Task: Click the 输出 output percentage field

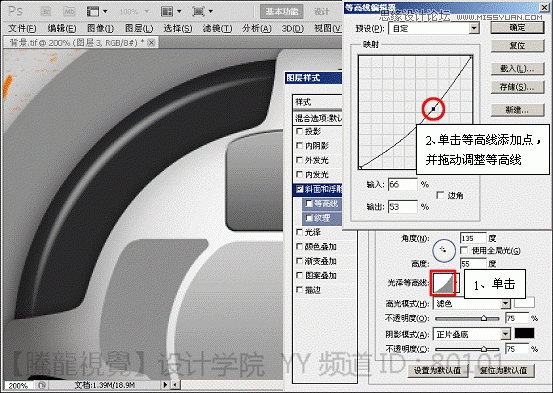Action: 403,207
